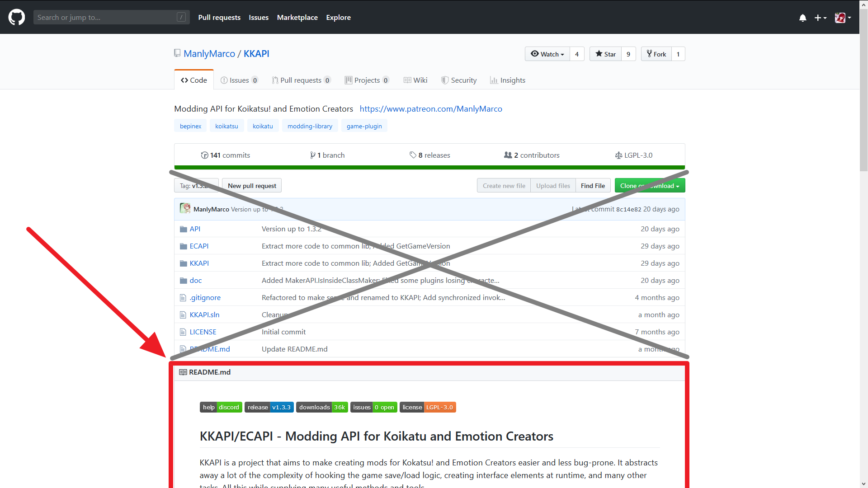The height and width of the screenshot is (488, 868).
Task: Click the green language bar
Action: point(429,168)
